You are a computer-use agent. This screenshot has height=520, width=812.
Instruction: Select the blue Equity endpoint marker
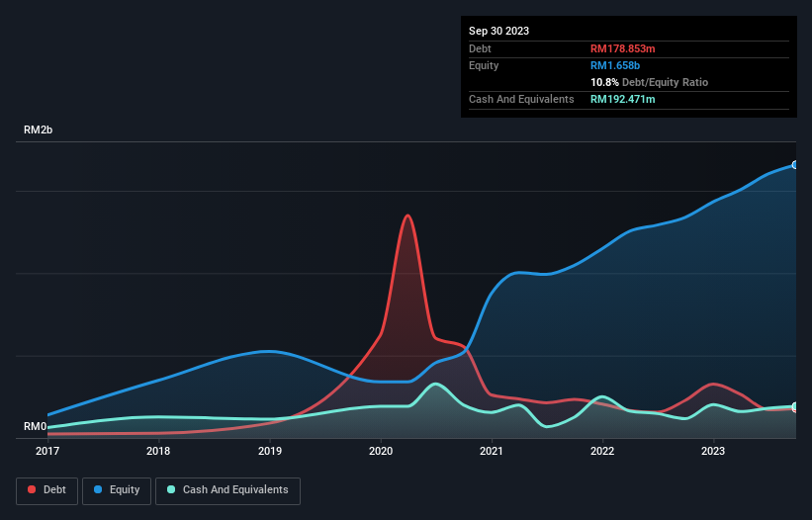[795, 164]
